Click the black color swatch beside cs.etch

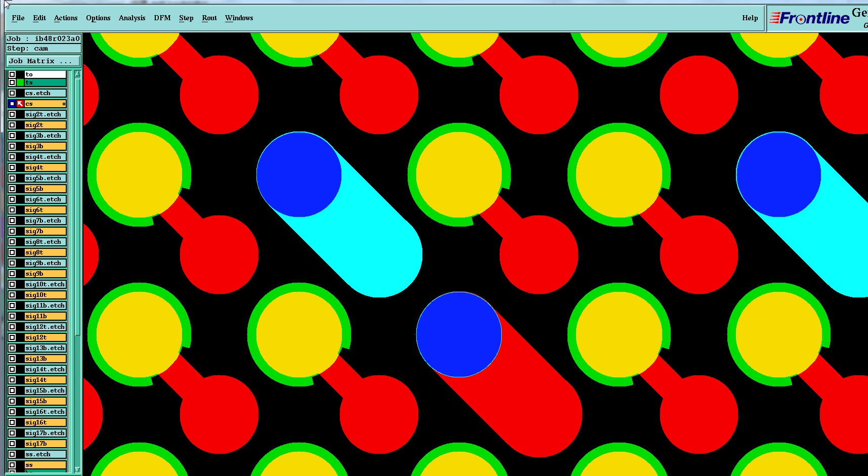tap(20, 93)
